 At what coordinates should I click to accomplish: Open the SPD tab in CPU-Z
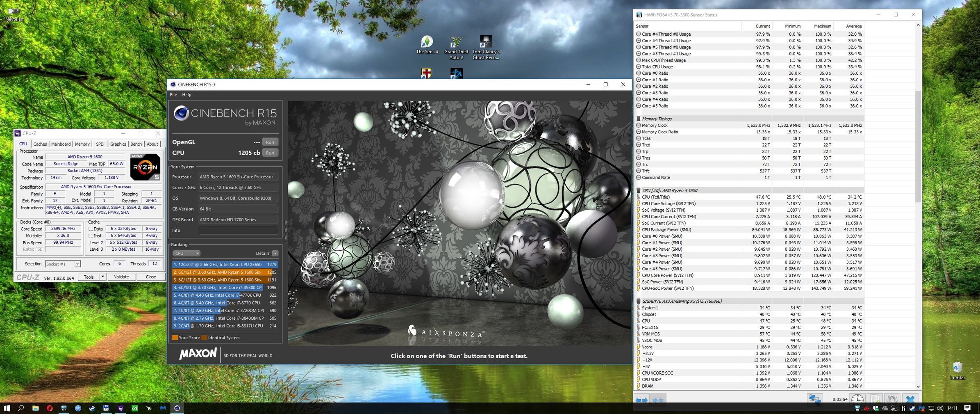[100, 144]
